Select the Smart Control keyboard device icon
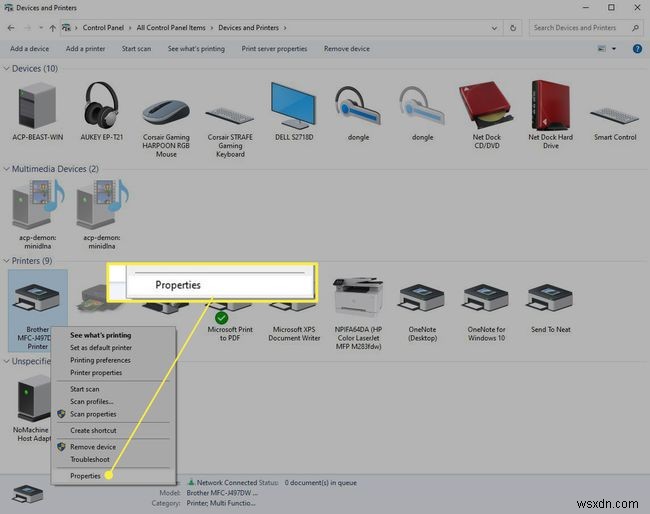The image size is (650, 514). 615,115
